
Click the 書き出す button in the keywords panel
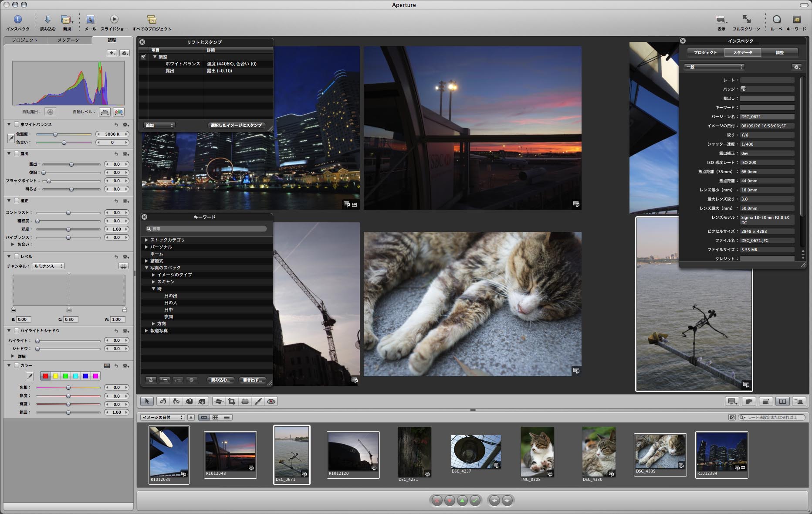tap(253, 380)
